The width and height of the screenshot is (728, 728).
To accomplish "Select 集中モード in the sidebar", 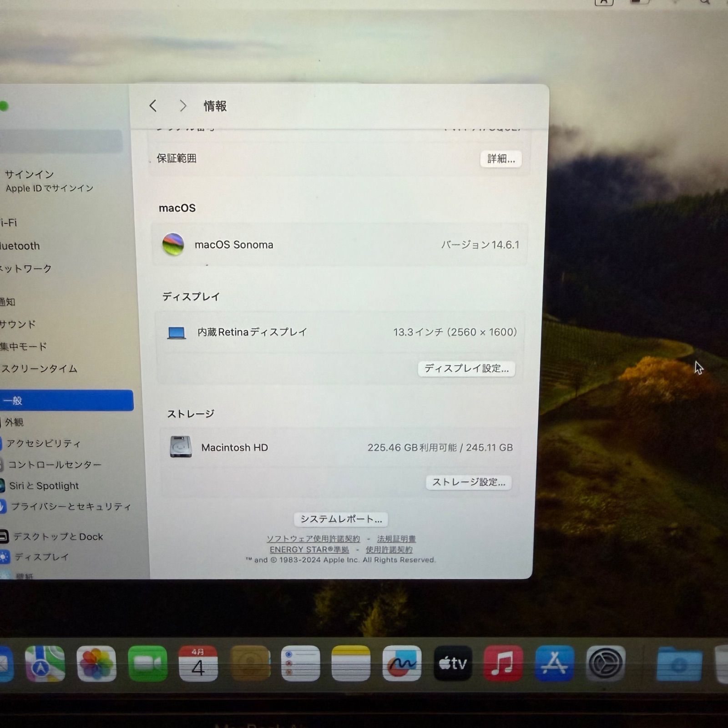I will click(x=24, y=346).
